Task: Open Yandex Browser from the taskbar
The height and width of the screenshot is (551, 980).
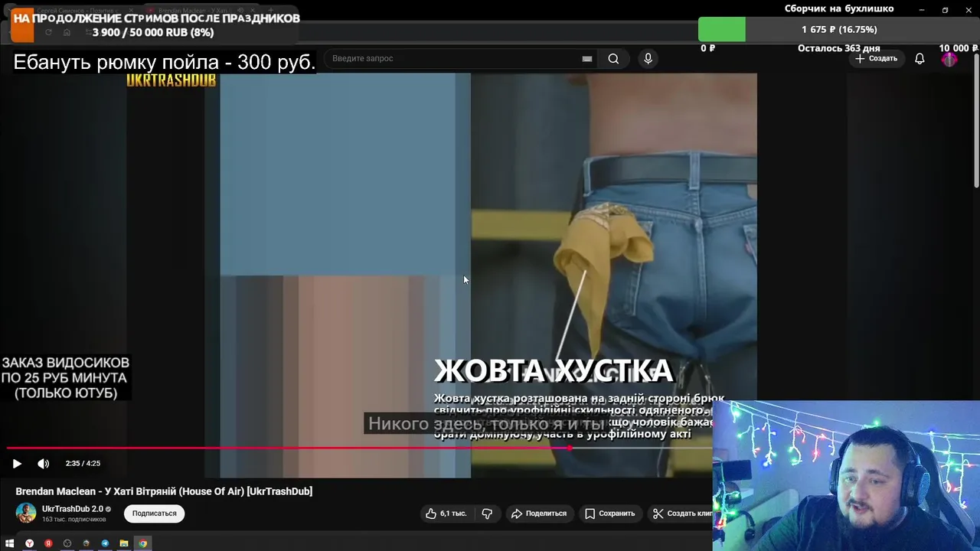Action: (29, 543)
